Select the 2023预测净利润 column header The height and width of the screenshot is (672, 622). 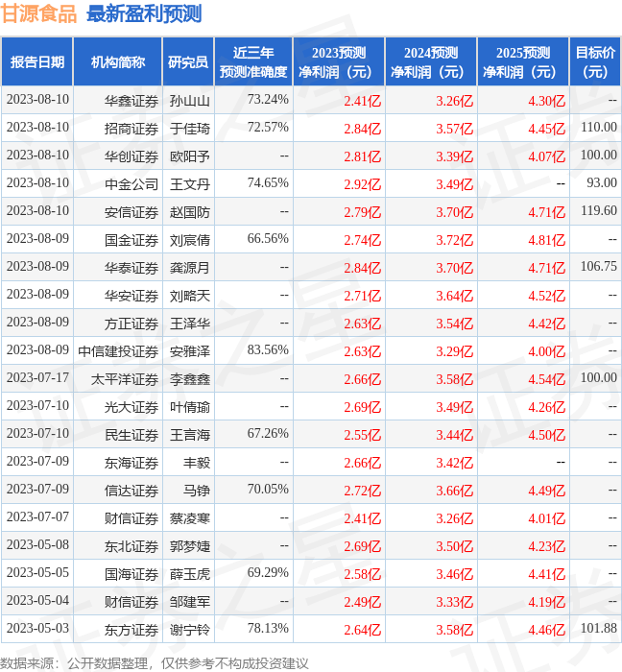point(339,62)
